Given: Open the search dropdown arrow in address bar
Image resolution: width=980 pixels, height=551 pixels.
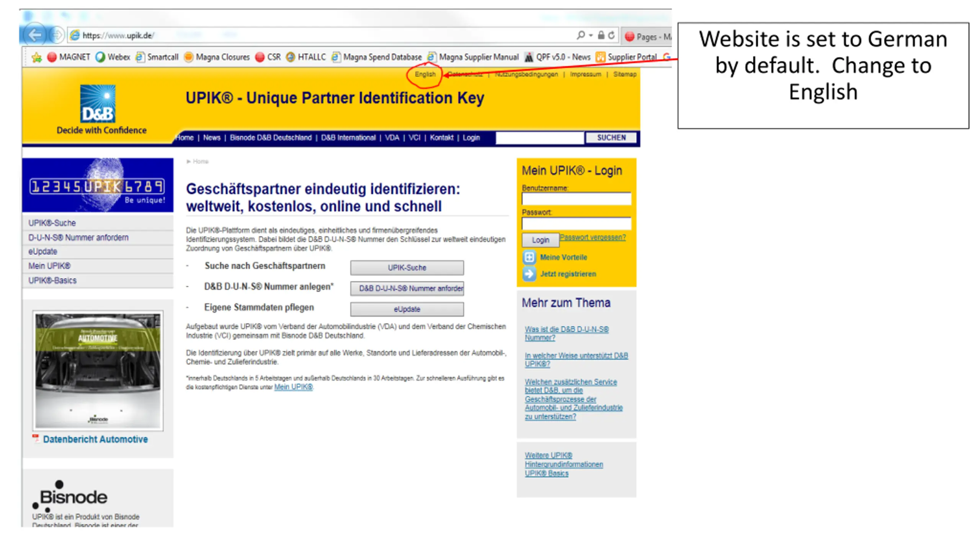Looking at the screenshot, I should tap(591, 35).
